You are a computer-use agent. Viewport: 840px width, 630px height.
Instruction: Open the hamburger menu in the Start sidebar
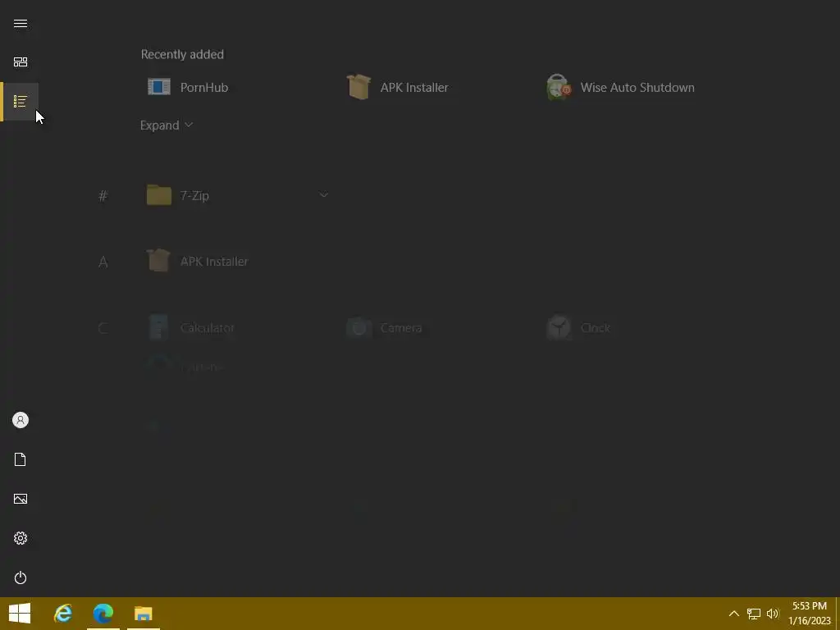[x=21, y=24]
